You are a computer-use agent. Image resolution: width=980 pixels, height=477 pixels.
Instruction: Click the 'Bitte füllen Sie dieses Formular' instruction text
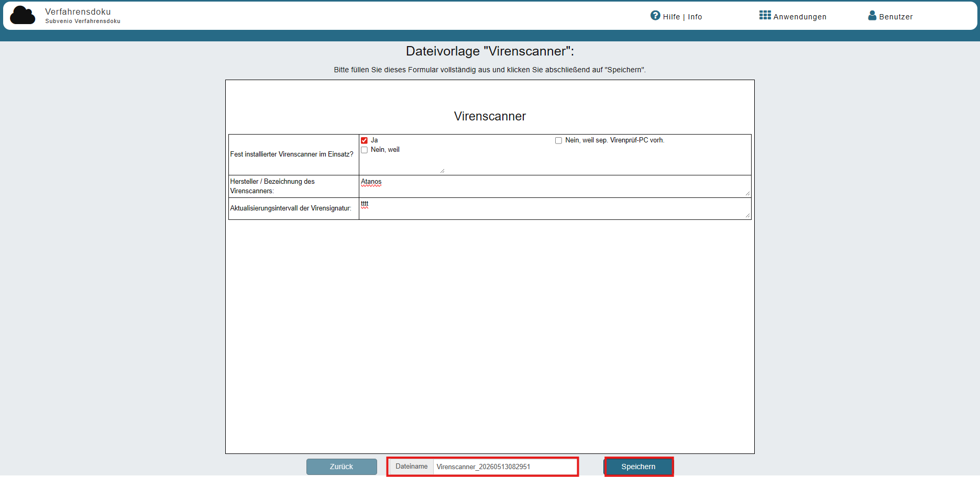490,70
